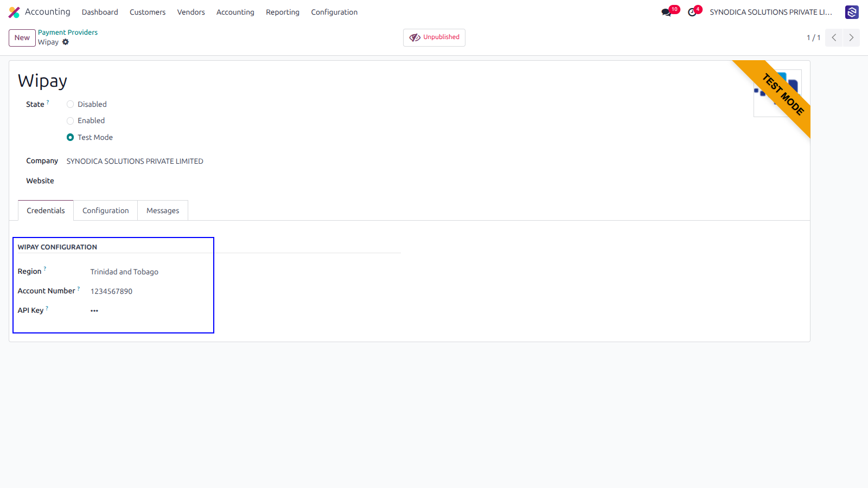This screenshot has width=868, height=488.
Task: Open the messages conversations icon
Action: (x=666, y=12)
